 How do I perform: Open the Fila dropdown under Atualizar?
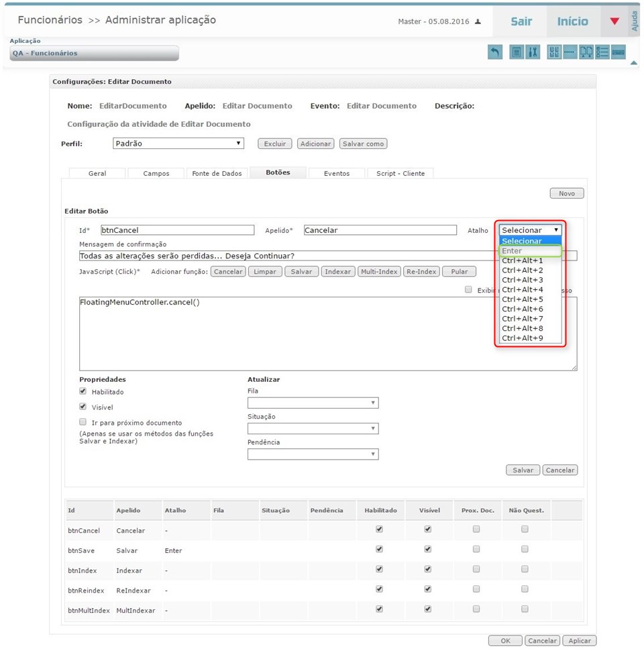313,403
